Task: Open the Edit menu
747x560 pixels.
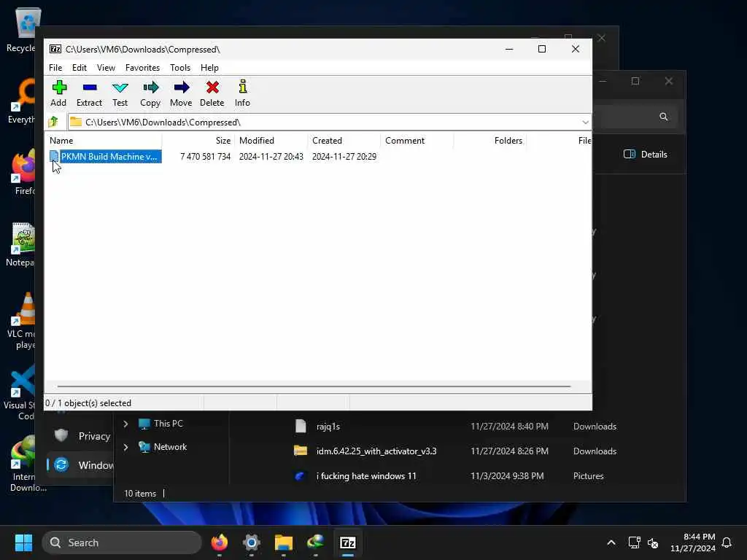Action: point(79,68)
